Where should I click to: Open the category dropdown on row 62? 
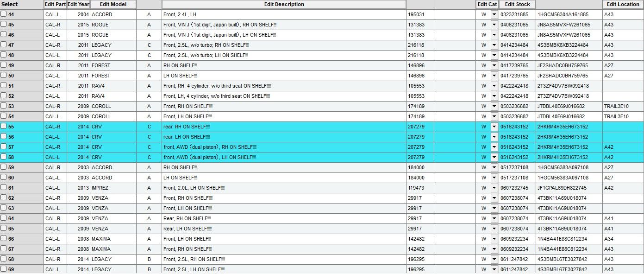494,198
